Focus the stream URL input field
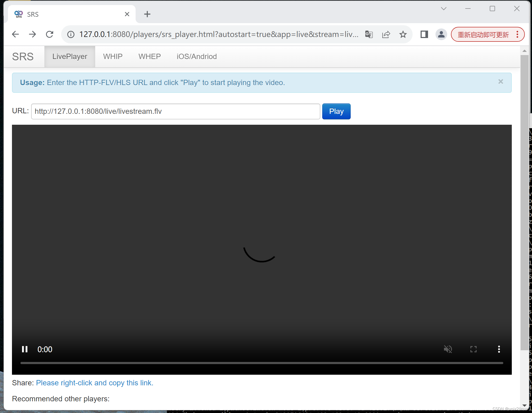The image size is (532, 413). [175, 111]
